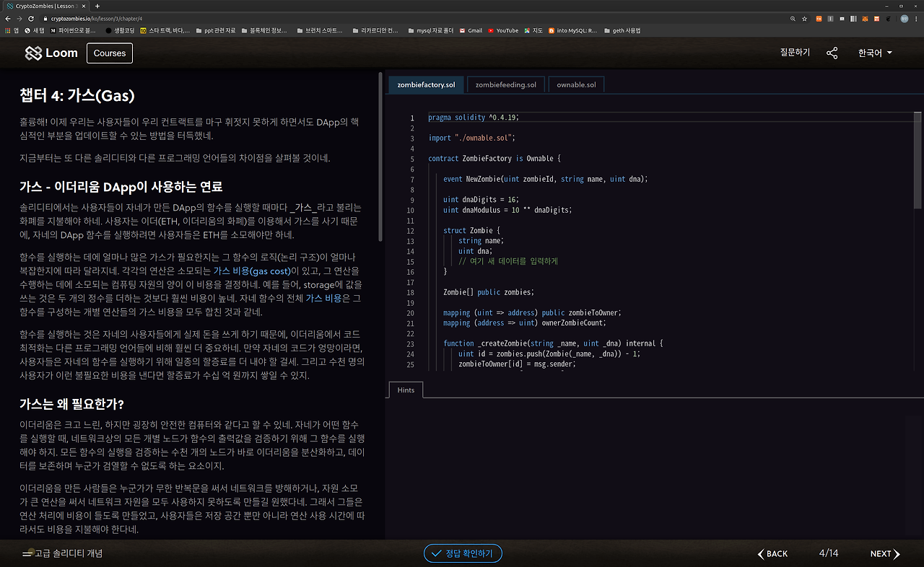Open the lesson menu hamburger icon
This screenshot has height=567, width=924.
27,553
